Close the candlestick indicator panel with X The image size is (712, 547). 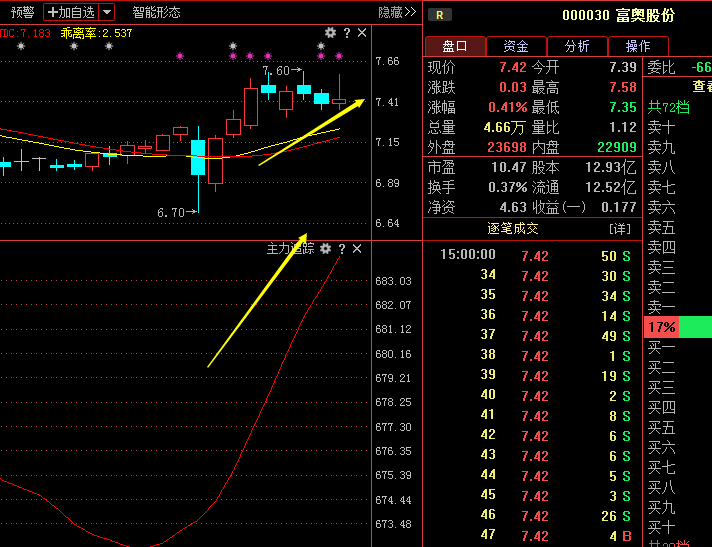pos(362,33)
